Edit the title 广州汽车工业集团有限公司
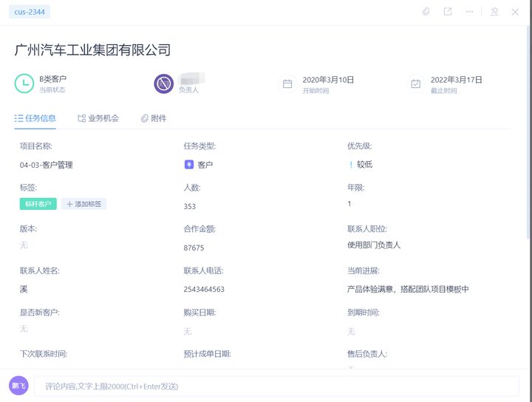The height and width of the screenshot is (402, 532). 92,50
